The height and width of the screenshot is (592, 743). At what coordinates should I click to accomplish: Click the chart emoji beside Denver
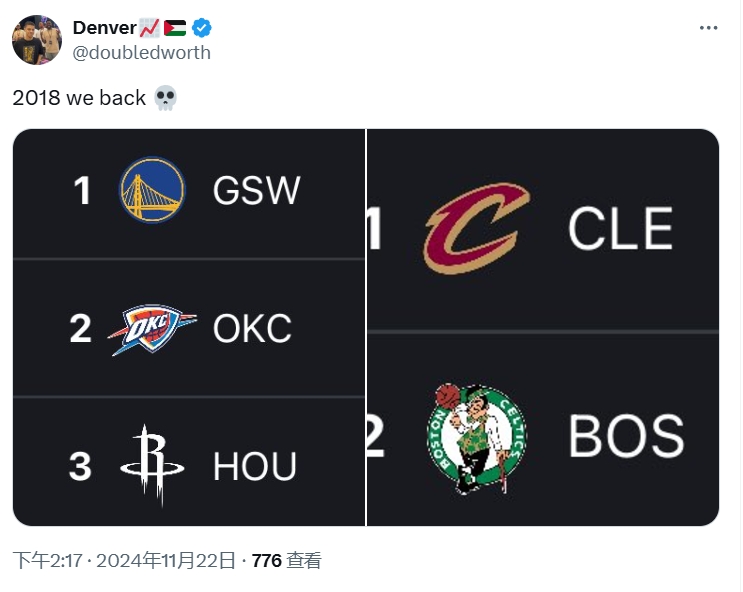[149, 28]
